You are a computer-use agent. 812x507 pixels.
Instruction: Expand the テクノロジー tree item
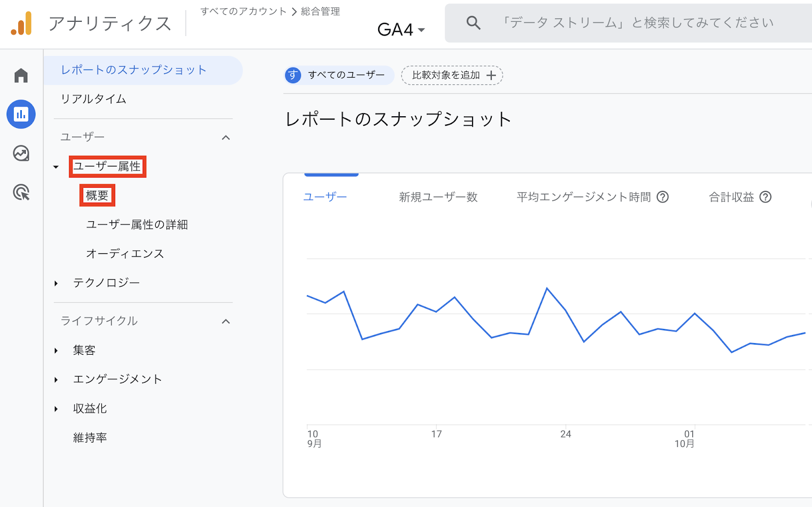tap(56, 283)
